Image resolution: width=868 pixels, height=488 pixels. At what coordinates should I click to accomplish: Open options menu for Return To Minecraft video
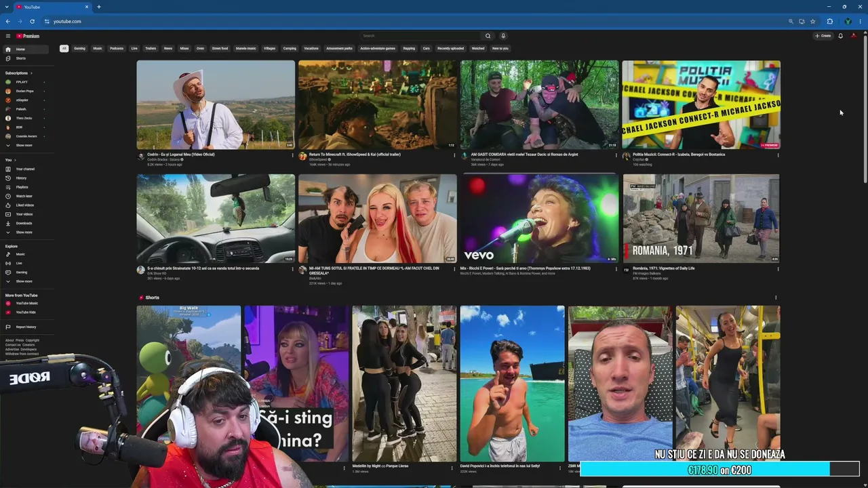pyautogui.click(x=454, y=155)
